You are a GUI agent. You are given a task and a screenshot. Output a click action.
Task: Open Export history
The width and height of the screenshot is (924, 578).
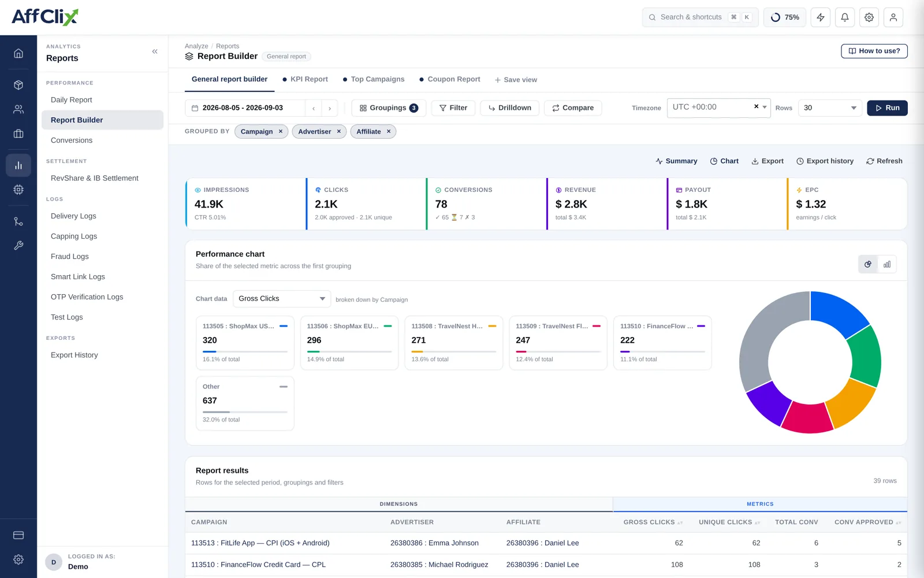click(825, 161)
